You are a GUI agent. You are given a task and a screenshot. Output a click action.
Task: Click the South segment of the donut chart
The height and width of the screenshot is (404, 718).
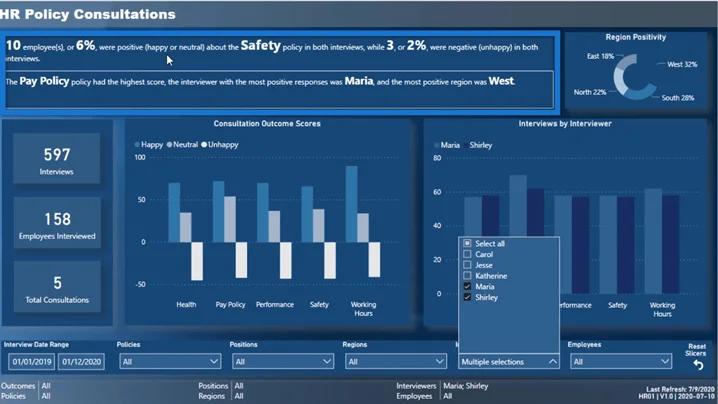[640, 93]
